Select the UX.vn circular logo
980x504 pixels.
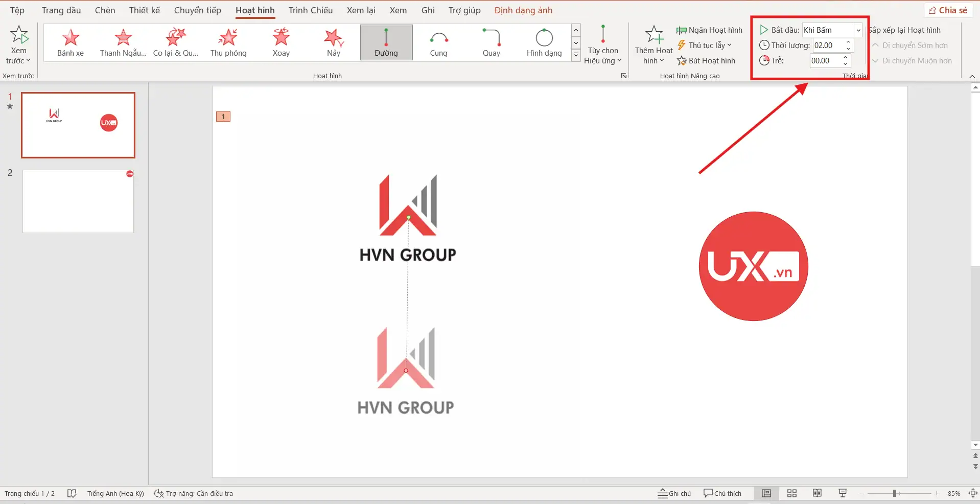pos(754,266)
